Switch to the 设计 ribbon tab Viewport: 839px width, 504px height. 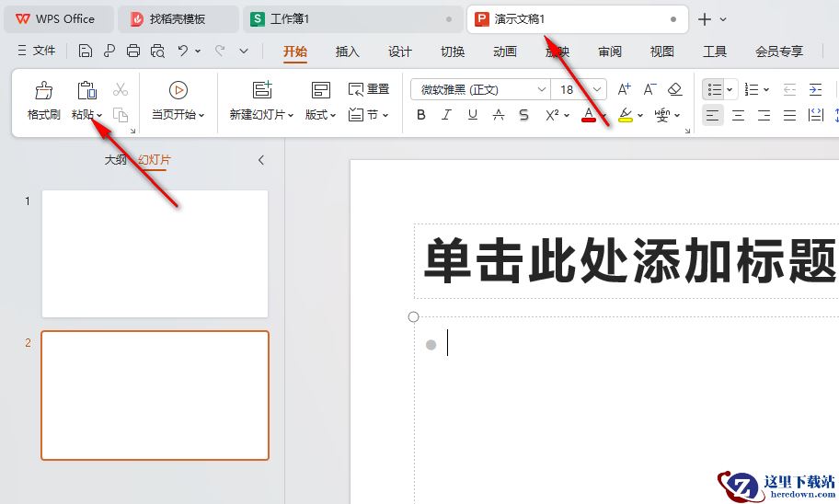tap(399, 52)
